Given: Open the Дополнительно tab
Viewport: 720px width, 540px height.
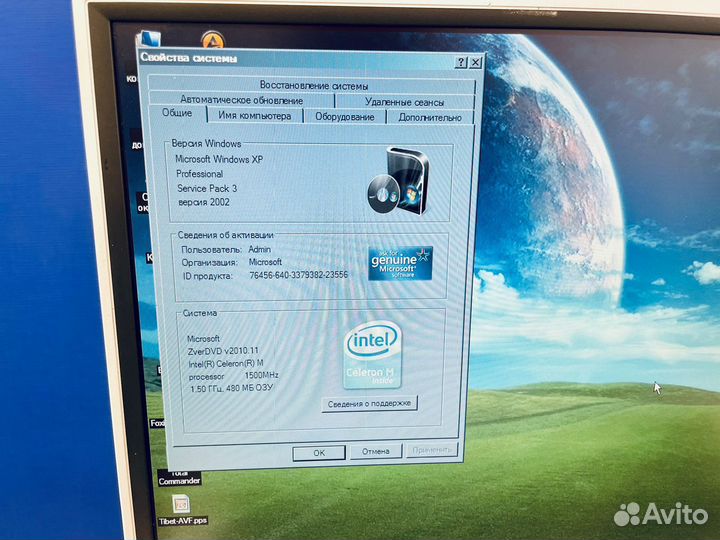Looking at the screenshot, I should pyautogui.click(x=430, y=118).
